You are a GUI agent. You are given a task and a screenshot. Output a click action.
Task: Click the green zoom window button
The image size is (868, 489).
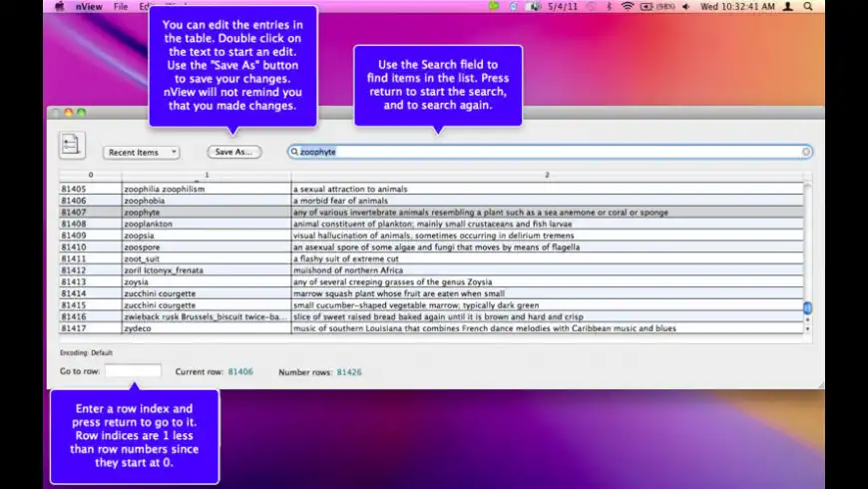pyautogui.click(x=82, y=113)
